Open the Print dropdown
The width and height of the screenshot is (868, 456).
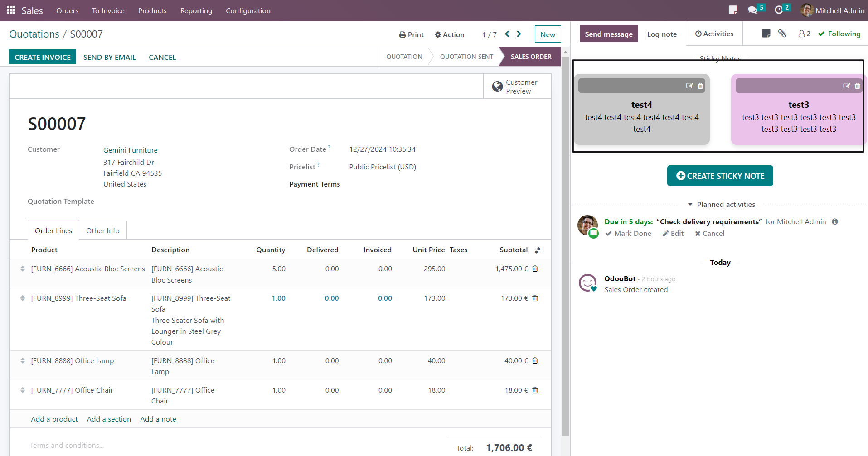[412, 34]
